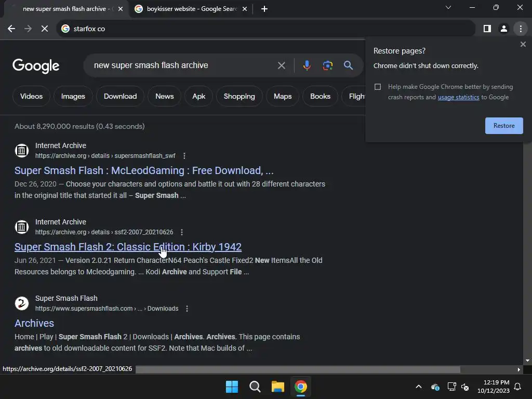This screenshot has width=532, height=399.
Task: Click the browser back arrow
Action: (11, 29)
